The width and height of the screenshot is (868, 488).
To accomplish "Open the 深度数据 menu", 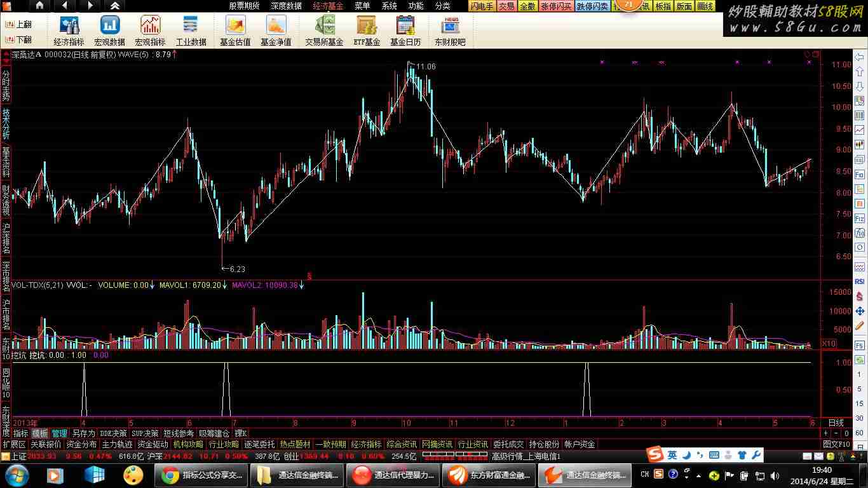I will coord(286,6).
